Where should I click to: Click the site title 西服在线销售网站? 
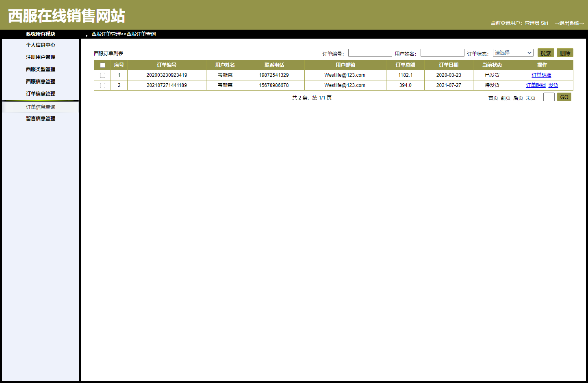pyautogui.click(x=67, y=16)
